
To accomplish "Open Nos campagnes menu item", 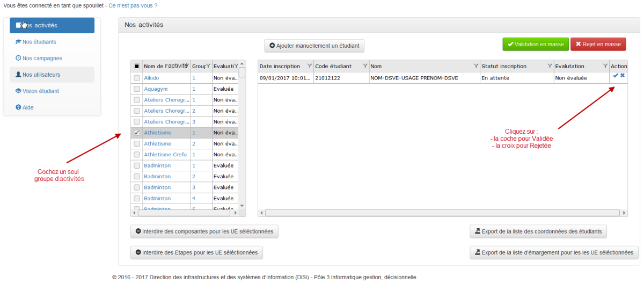I will pyautogui.click(x=42, y=58).
